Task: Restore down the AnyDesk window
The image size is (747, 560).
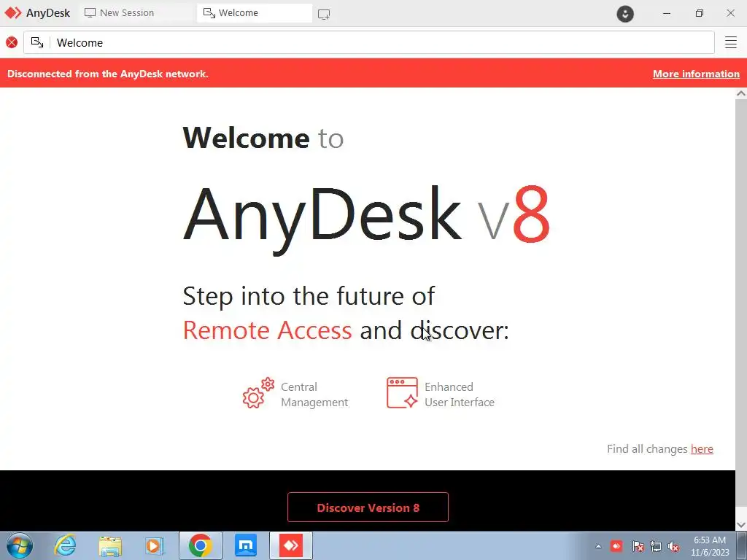Action: [699, 13]
